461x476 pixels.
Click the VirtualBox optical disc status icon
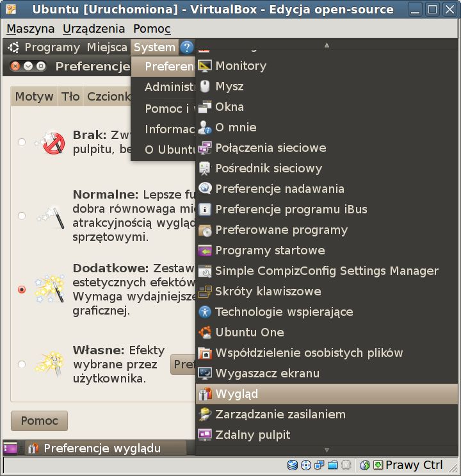tap(306, 464)
